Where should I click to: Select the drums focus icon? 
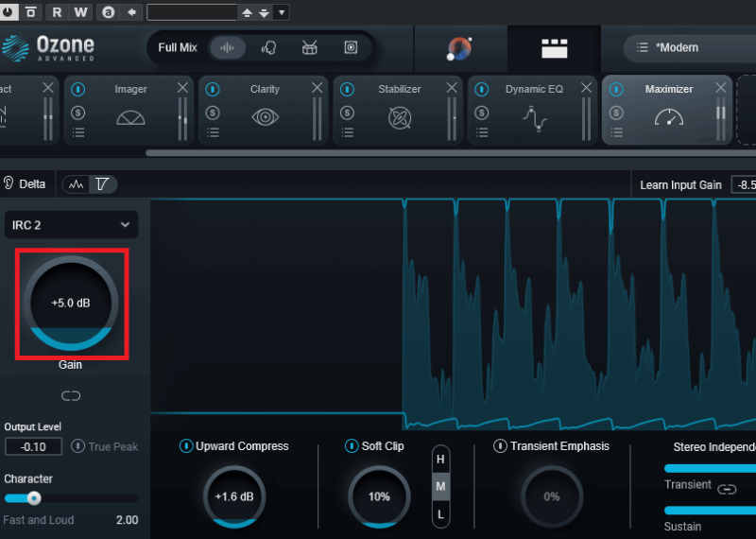310,48
